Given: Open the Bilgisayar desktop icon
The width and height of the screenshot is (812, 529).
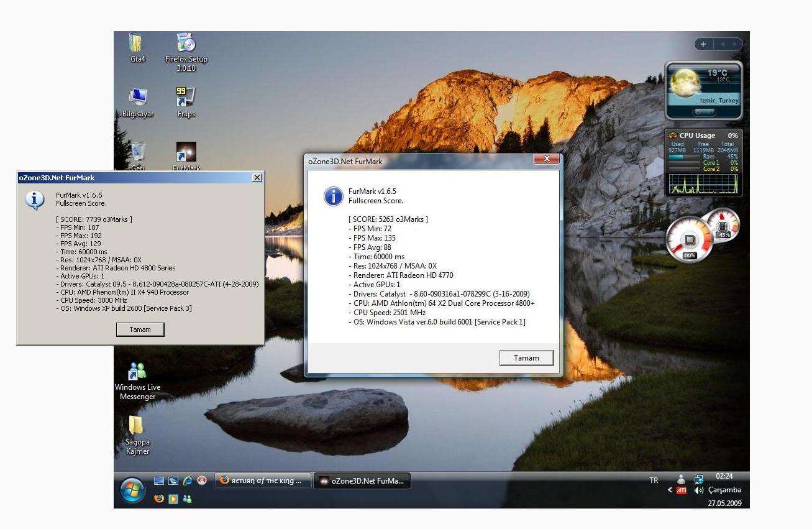Looking at the screenshot, I should click(x=138, y=103).
